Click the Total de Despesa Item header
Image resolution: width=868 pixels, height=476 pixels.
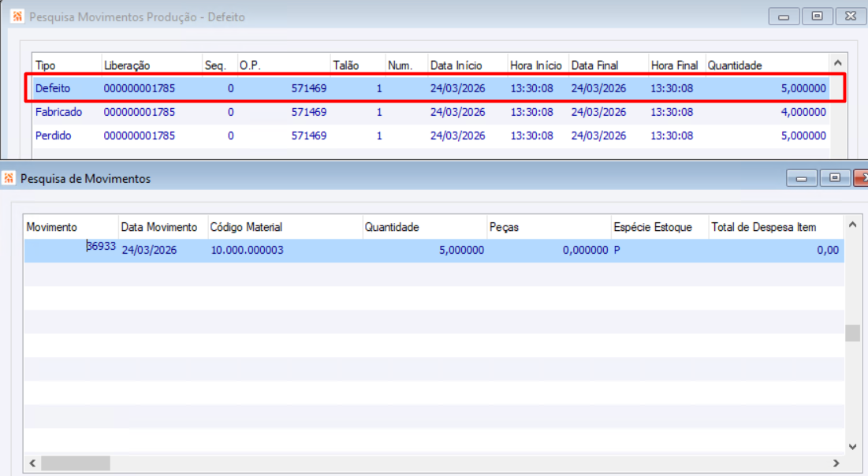[x=776, y=227]
